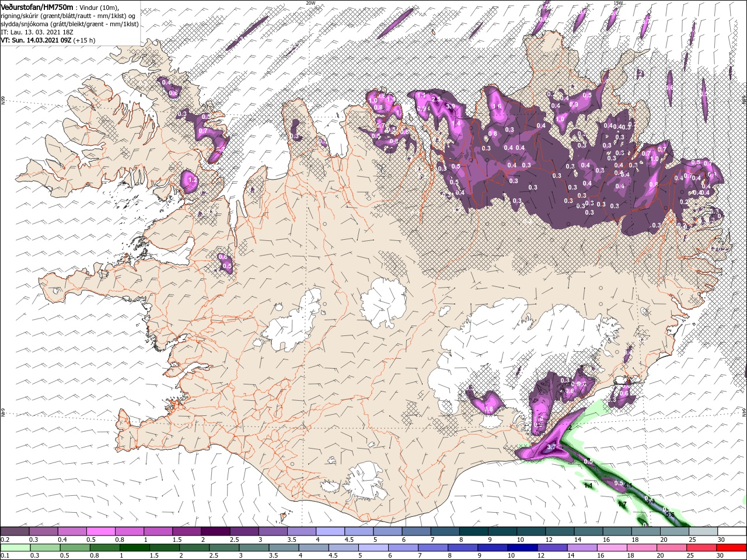Click the 3.7 precipitation value on map
Image resolution: width=747 pixels, height=560 pixels.
pyautogui.click(x=553, y=447)
